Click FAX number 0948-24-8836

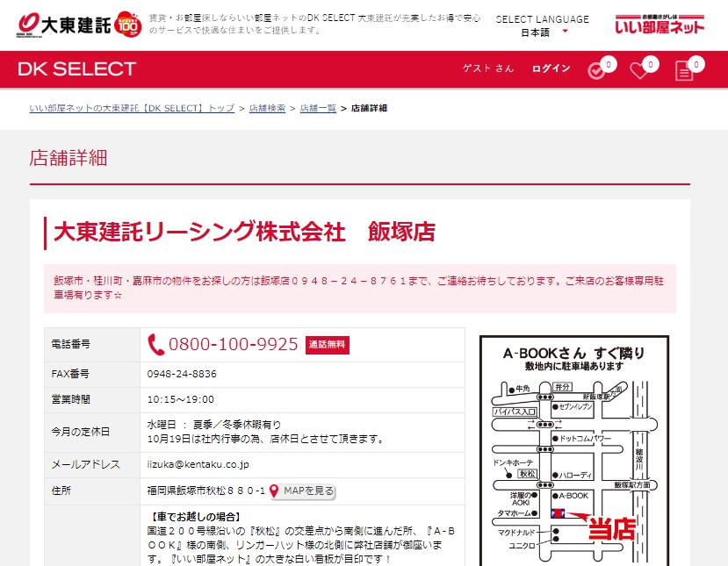182,374
